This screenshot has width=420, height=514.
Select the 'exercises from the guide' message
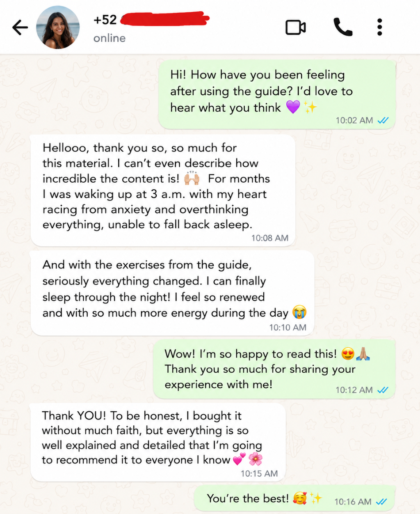(172, 293)
